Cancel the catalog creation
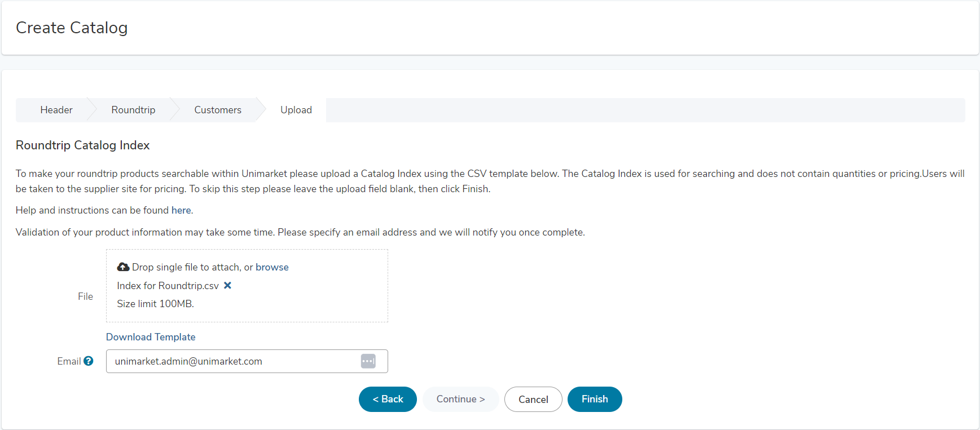 click(x=533, y=399)
